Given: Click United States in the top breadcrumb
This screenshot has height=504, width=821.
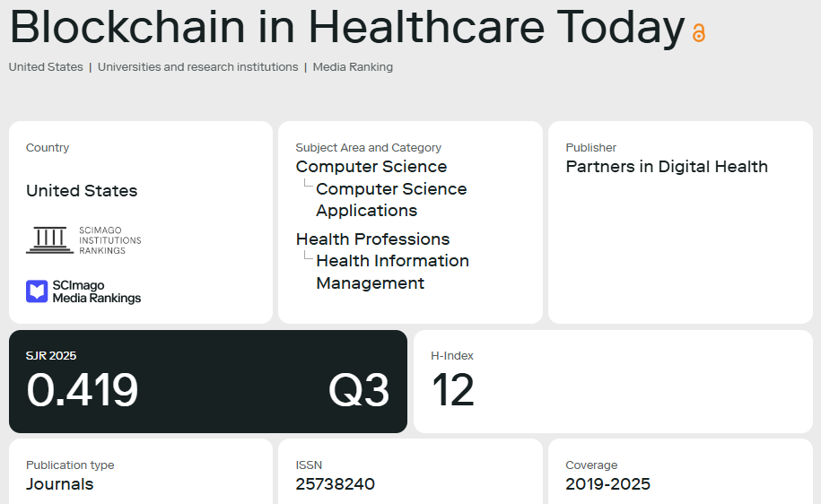Looking at the screenshot, I should (x=46, y=67).
